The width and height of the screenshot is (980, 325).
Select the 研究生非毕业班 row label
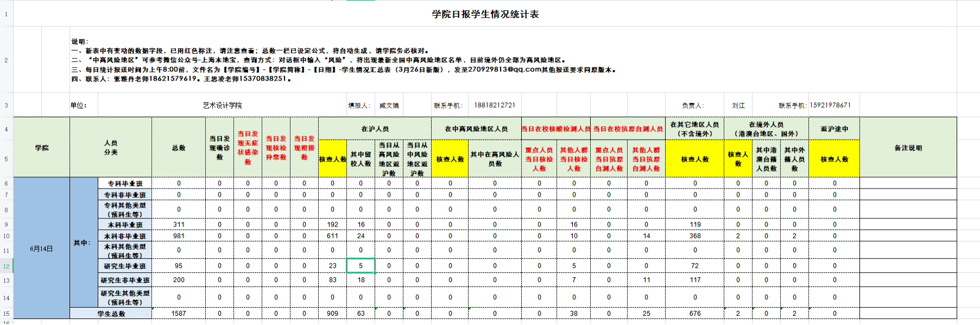tap(125, 280)
